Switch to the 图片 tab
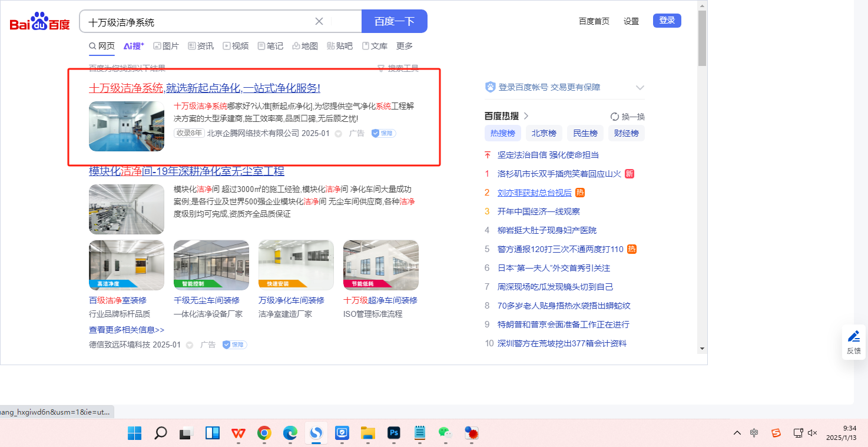The image size is (868, 447). tap(166, 46)
